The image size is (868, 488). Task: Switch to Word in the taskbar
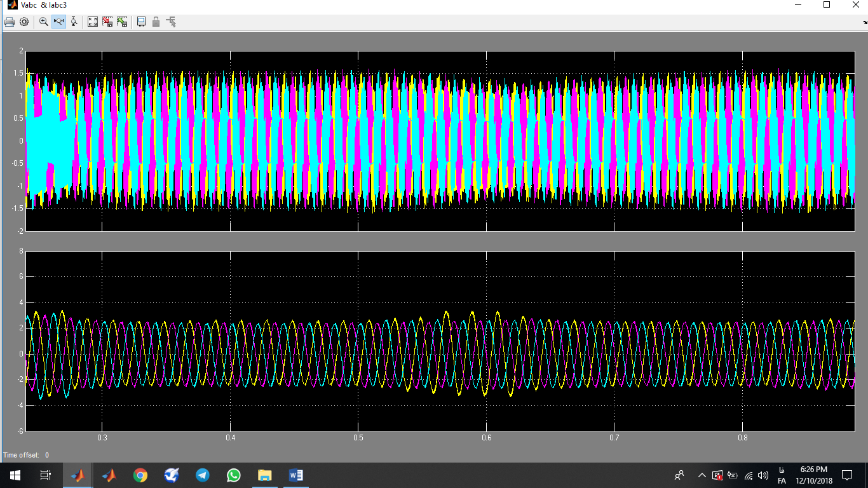(x=296, y=475)
